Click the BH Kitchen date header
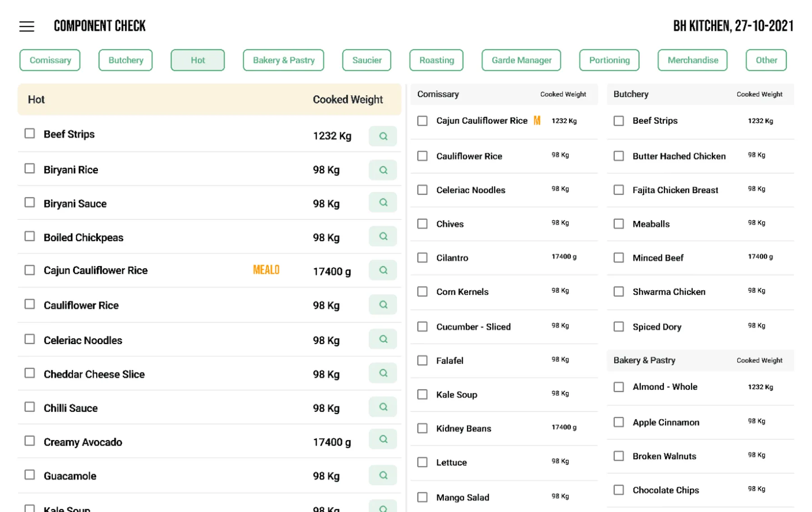Screen dimensions: 812x512 [733, 26]
